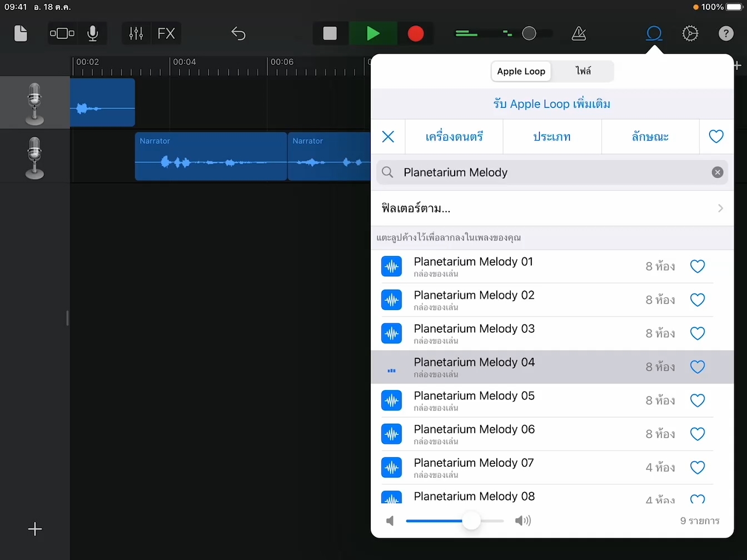Adjust the master volume knob
The height and width of the screenshot is (560, 747).
coord(529,33)
